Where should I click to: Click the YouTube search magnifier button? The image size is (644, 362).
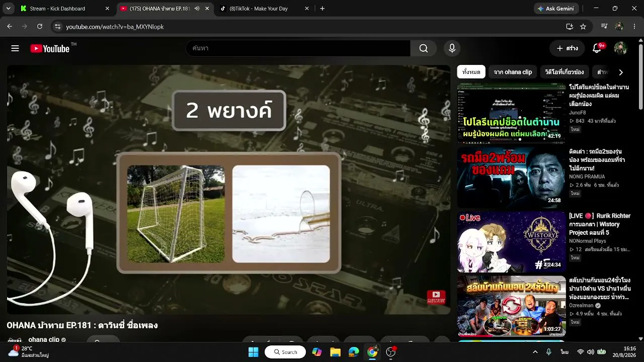[424, 48]
